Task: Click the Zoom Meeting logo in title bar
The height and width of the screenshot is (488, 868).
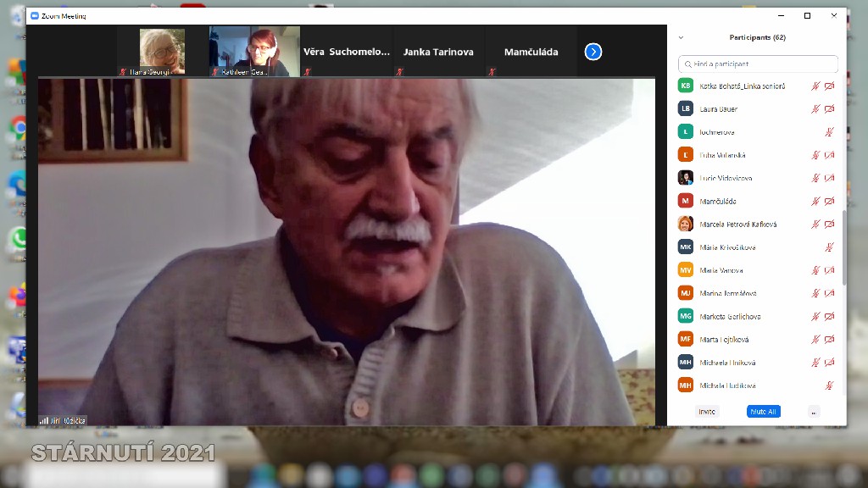Action: (x=35, y=16)
